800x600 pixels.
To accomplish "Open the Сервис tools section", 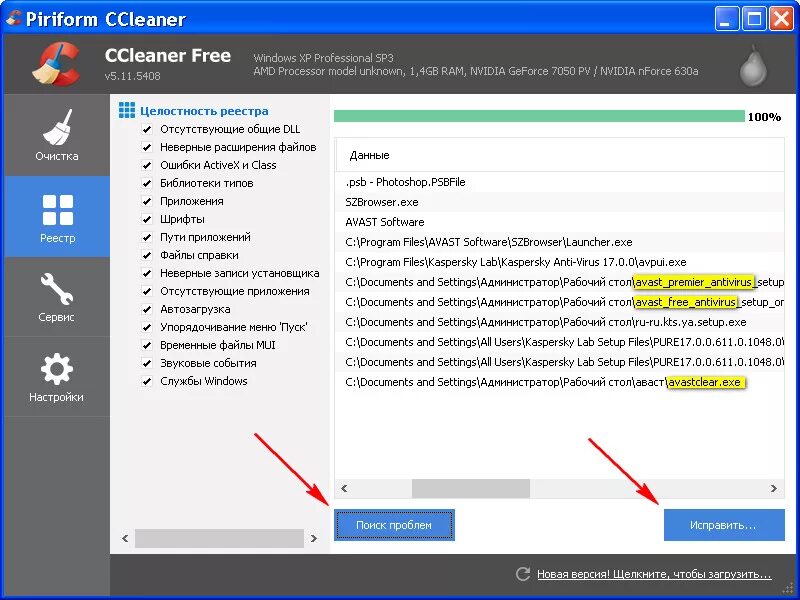I will click(57, 297).
